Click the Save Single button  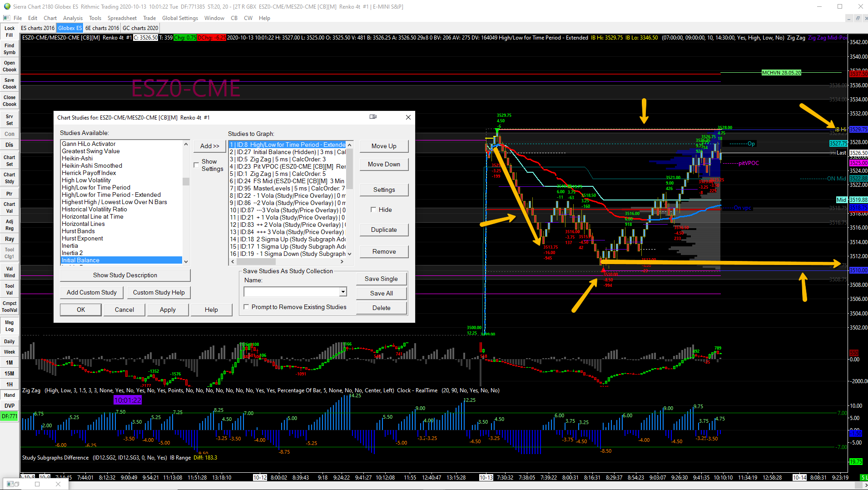coord(381,279)
